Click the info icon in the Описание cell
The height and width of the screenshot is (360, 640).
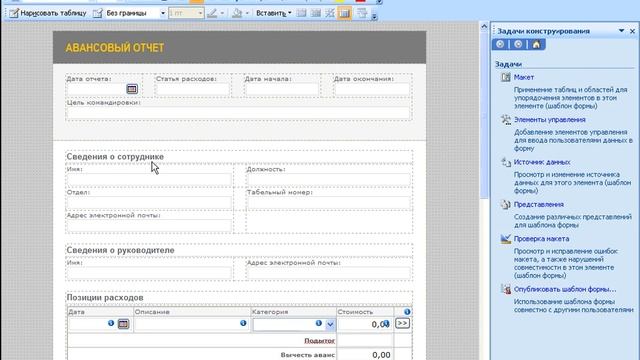243,323
